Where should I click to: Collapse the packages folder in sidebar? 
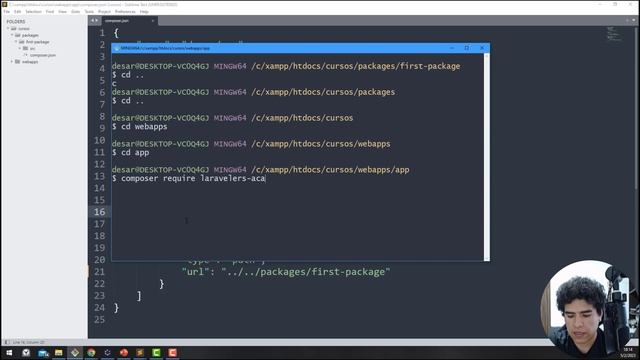pos(12,35)
